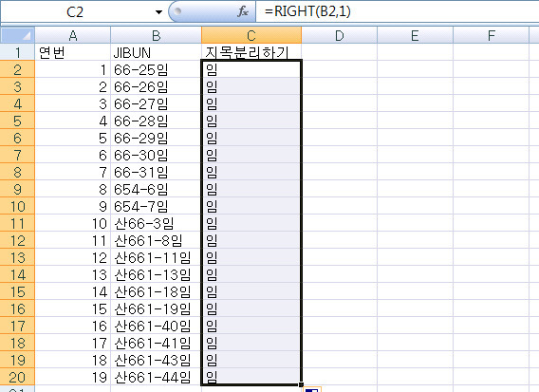Click 임 result in row 2
Screen dimensions: 539x392
pyautogui.click(x=251, y=69)
